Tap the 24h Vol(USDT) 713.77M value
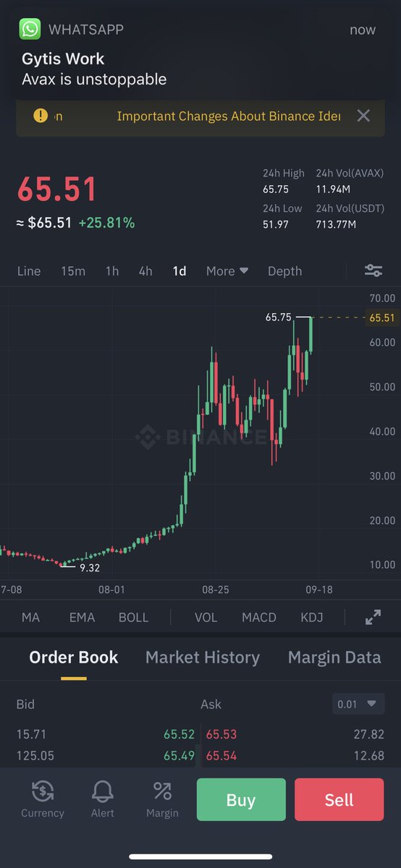This screenshot has width=401, height=868. (x=336, y=225)
